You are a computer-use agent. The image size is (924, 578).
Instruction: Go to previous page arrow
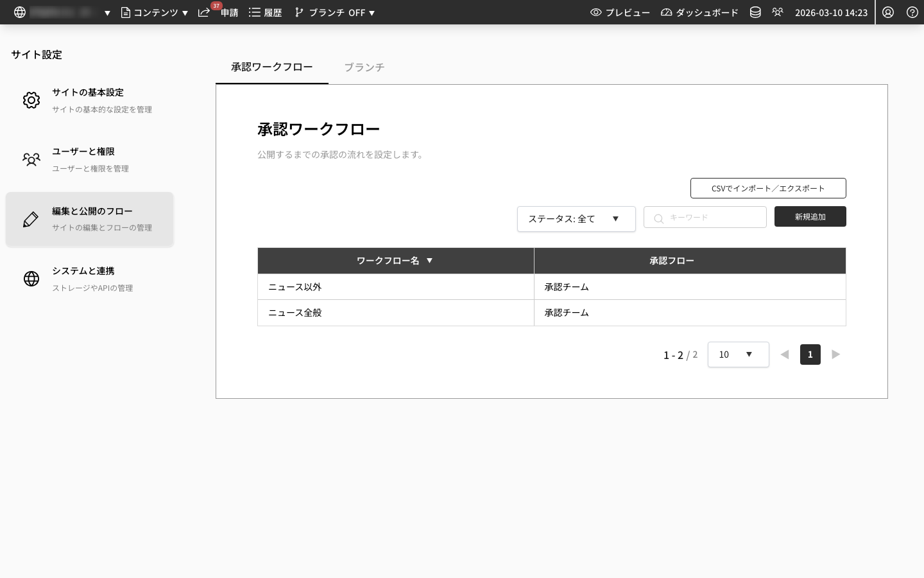pyautogui.click(x=785, y=355)
